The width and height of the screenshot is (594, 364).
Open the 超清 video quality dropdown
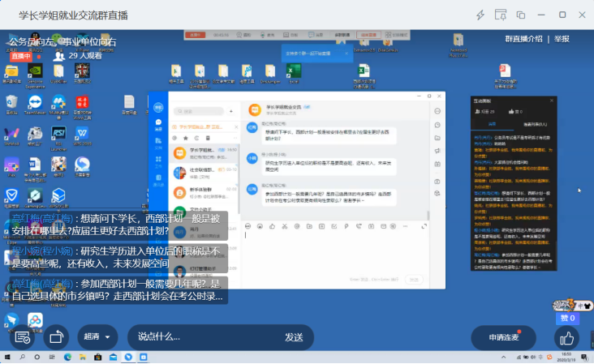[97, 336]
